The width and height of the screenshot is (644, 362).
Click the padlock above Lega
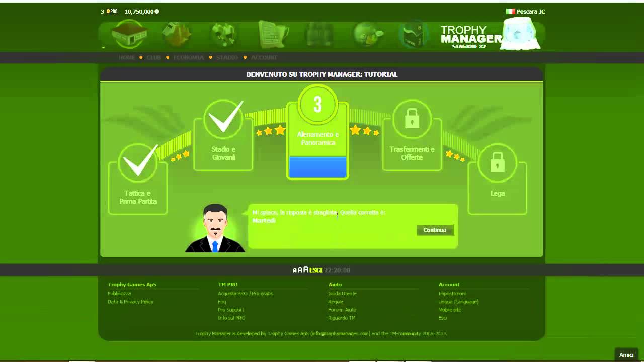(498, 162)
